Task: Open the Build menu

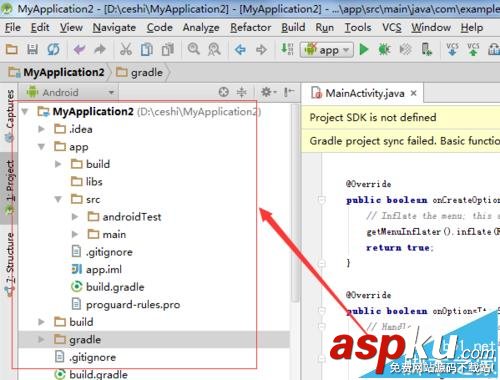Action: tap(293, 28)
